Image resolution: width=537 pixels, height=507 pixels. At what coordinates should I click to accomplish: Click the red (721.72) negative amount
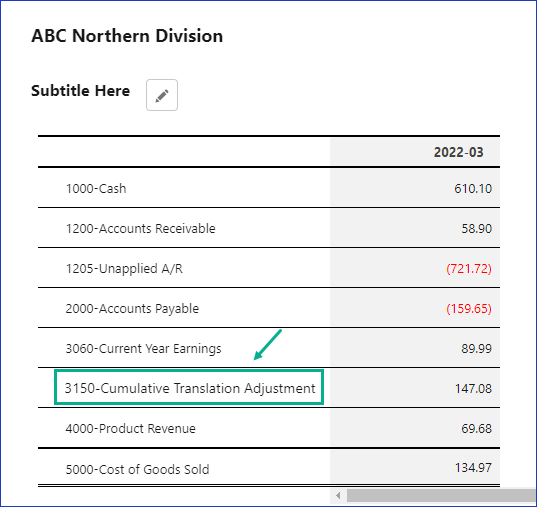[469, 269]
